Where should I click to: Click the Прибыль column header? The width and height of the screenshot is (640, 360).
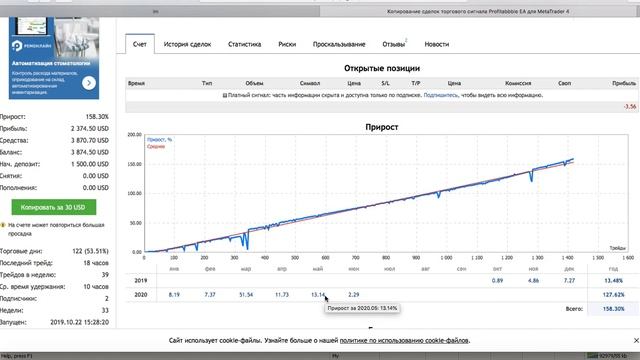pyautogui.click(x=624, y=83)
